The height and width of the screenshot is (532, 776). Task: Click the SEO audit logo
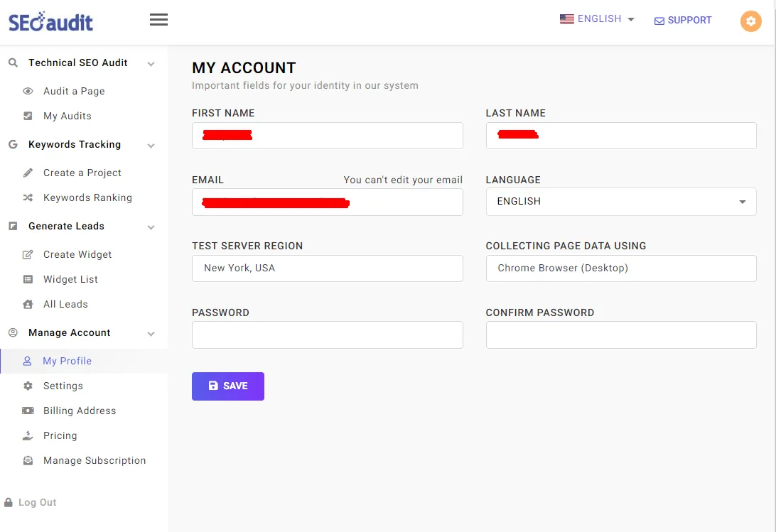pyautogui.click(x=50, y=22)
